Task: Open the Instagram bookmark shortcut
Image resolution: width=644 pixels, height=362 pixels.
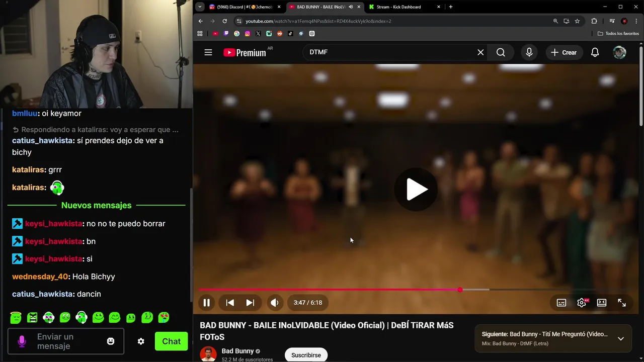Action: (248, 34)
